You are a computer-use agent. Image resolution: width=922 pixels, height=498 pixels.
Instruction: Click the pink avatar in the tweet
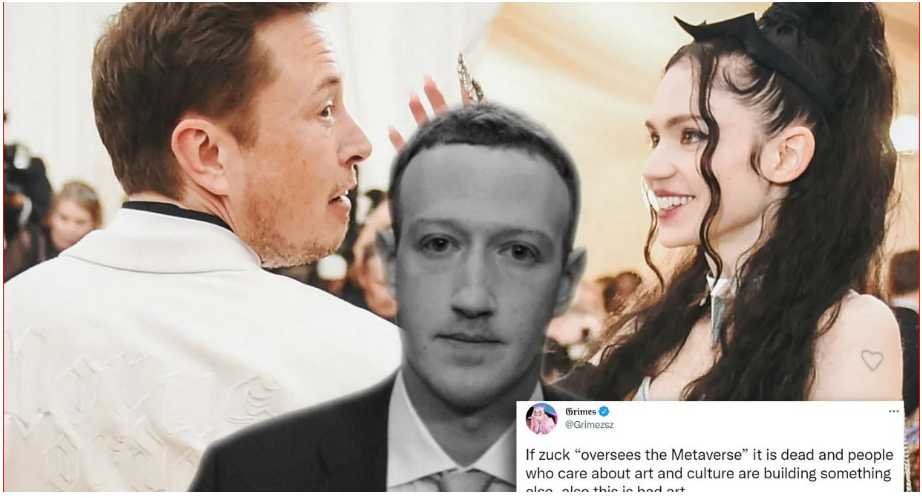[541, 419]
